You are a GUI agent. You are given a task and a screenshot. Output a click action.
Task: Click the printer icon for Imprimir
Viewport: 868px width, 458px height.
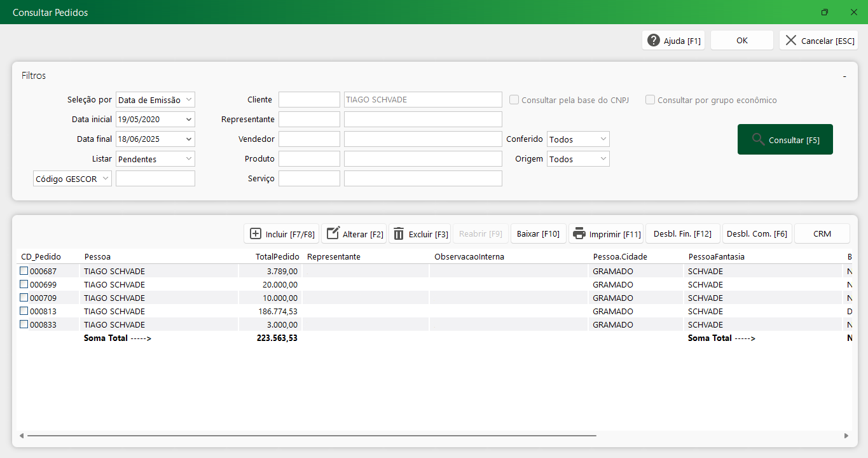[579, 233]
